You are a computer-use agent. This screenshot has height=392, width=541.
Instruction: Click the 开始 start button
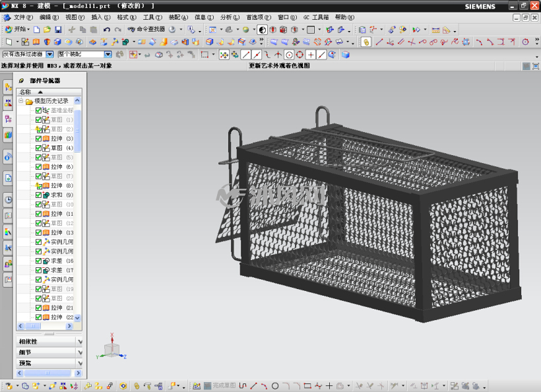pos(18,29)
